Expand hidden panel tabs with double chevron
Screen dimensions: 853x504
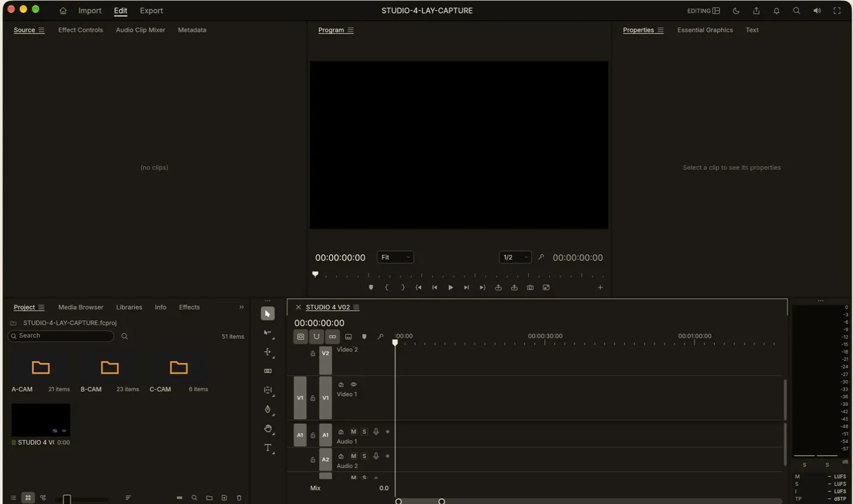tap(242, 307)
